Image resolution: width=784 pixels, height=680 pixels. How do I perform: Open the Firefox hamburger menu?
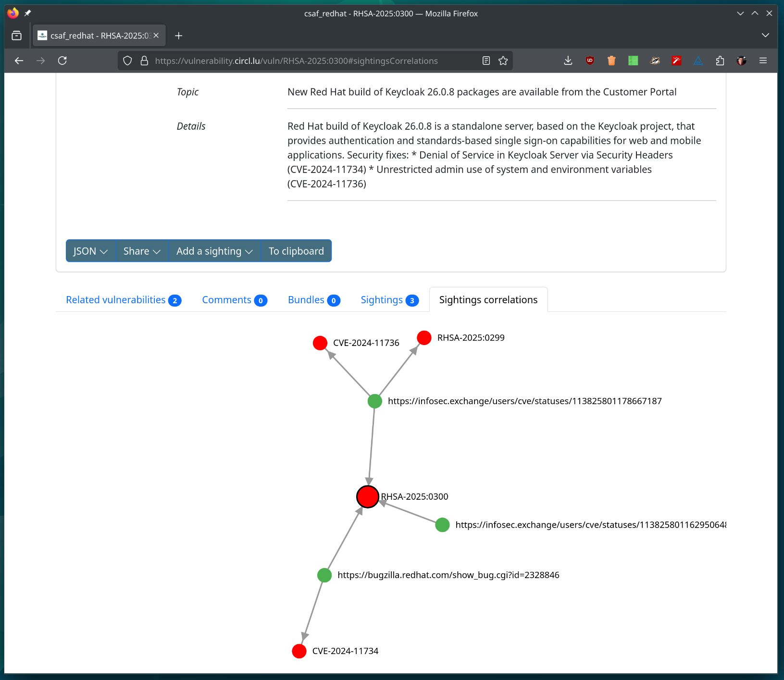763,61
